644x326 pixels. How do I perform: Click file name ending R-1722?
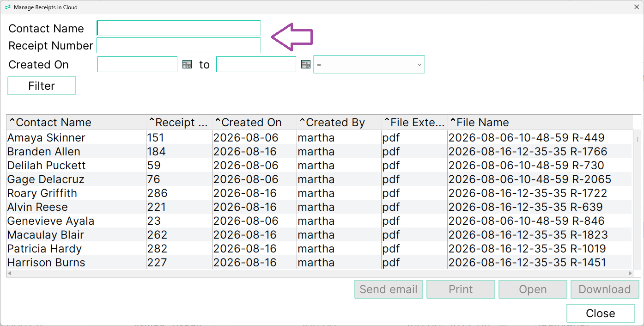(528, 193)
